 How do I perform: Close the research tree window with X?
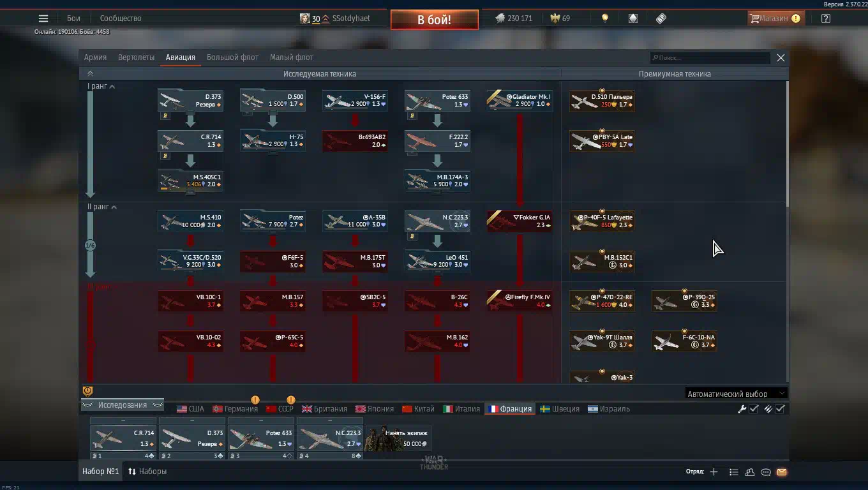pos(781,57)
